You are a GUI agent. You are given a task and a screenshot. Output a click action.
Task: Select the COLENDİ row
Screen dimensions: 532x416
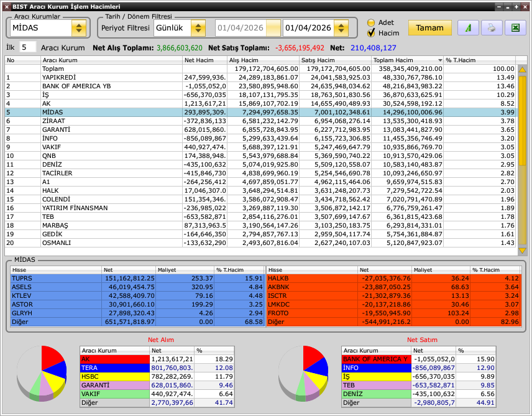point(260,200)
